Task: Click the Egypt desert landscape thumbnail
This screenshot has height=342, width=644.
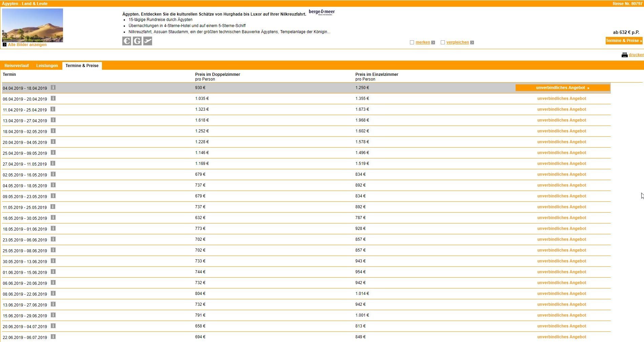Action: click(33, 25)
